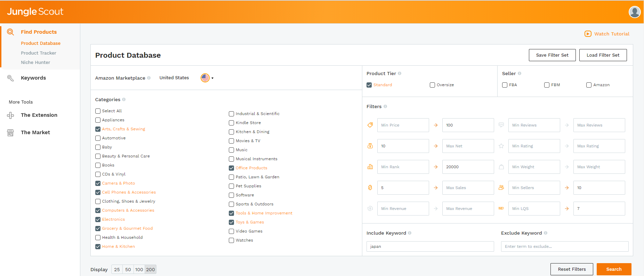
Task: Click the orange Search button
Action: coord(614,269)
